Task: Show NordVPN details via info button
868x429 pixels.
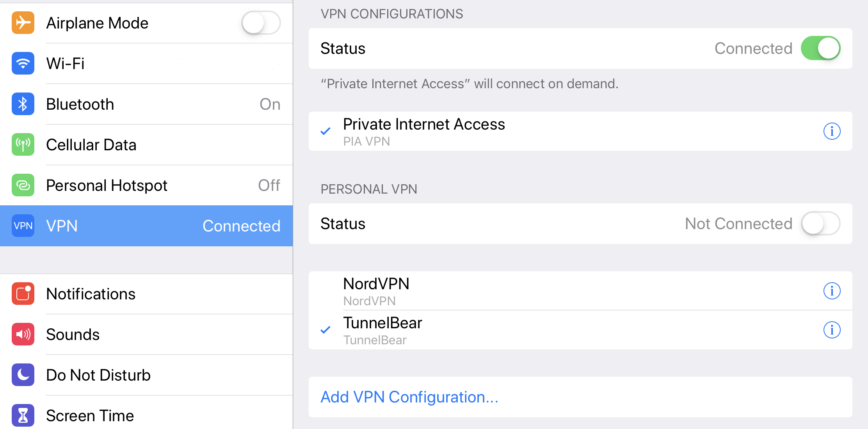Action: coord(832,291)
